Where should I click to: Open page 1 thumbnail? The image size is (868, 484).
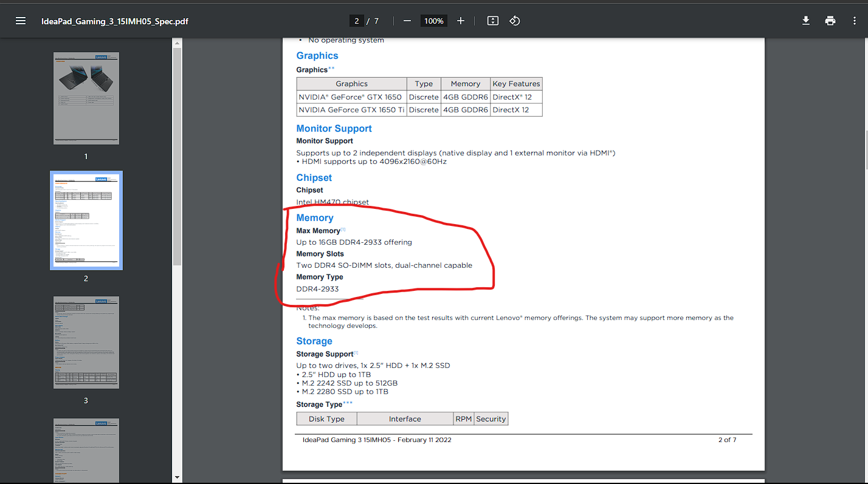[x=86, y=98]
